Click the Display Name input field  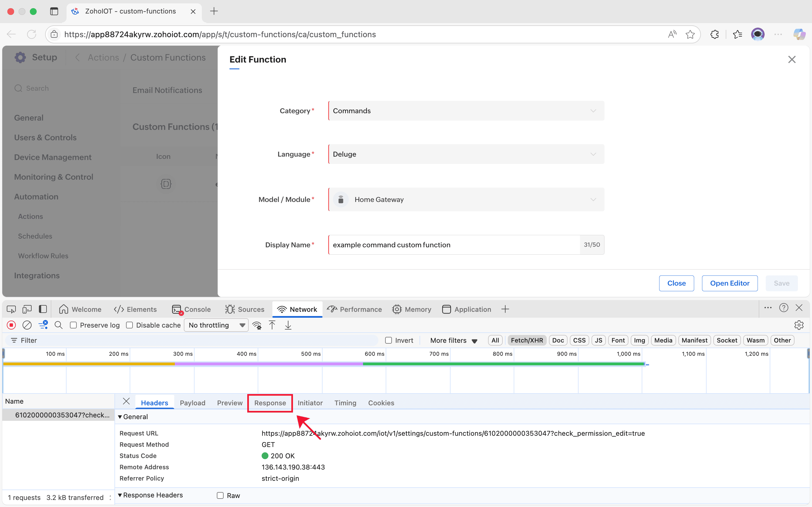coord(454,245)
